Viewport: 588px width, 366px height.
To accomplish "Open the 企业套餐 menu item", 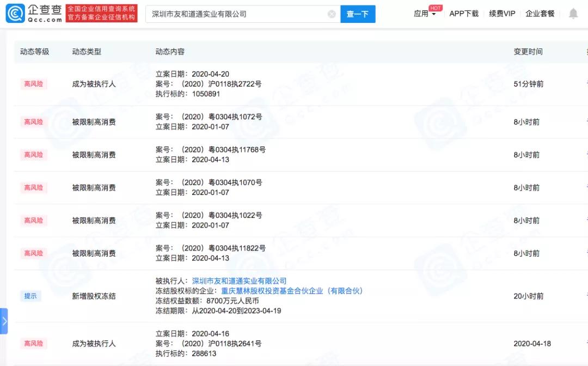I will click(540, 14).
